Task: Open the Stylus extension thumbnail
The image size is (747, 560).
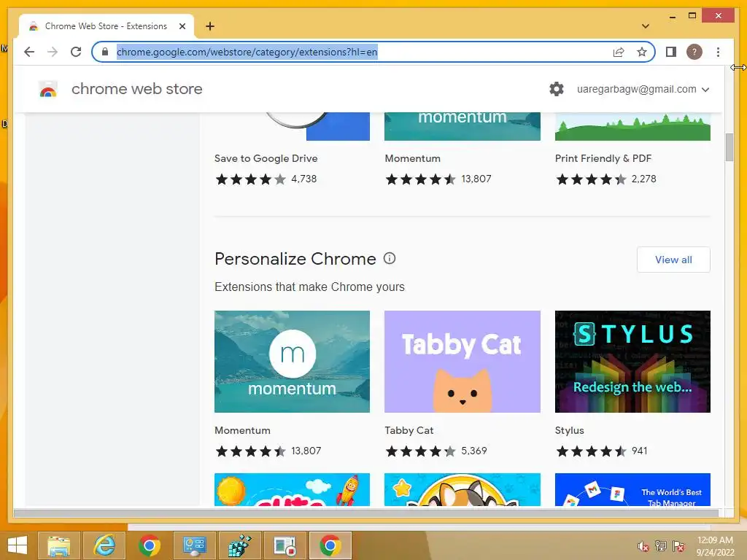Action: pos(632,362)
